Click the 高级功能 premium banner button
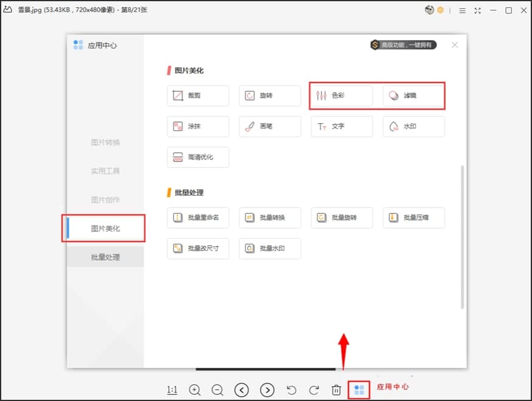532x401 pixels. pos(403,45)
